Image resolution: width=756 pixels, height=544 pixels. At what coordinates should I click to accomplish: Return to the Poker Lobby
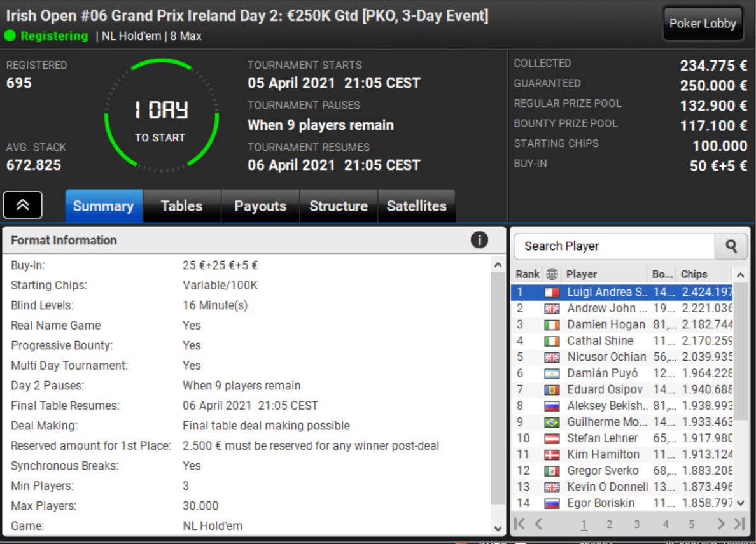click(x=703, y=24)
